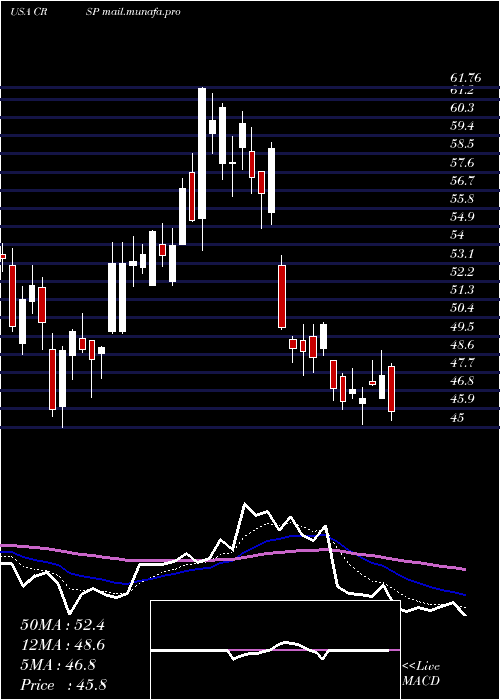Screen dimensions: 500x700
Task: Click the 49.5 price axis label
Action: [462, 327]
